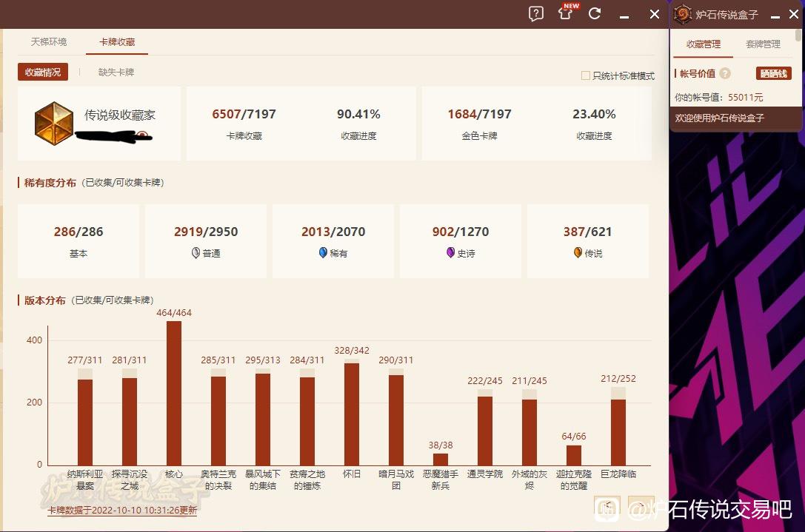805x532 pixels.
Task: Click the 帐号价值 heading in side panel
Action: pos(697,73)
